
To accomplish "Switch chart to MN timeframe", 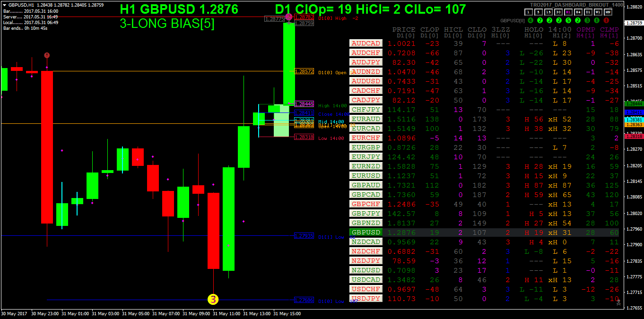I will 608,12.
